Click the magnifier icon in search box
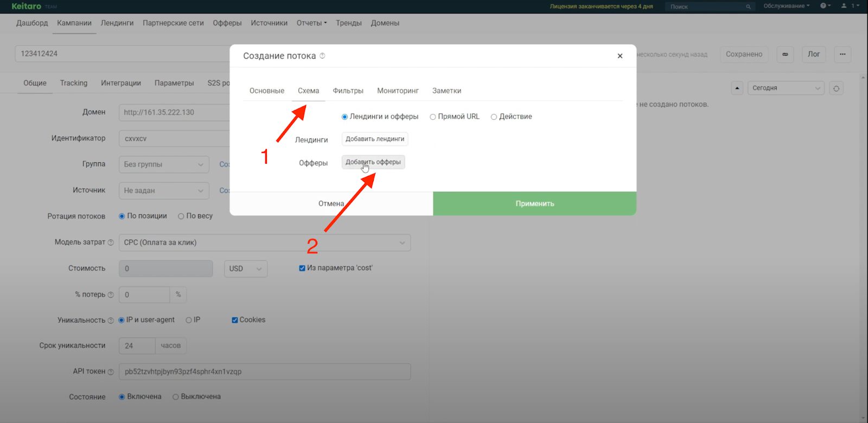 [748, 7]
